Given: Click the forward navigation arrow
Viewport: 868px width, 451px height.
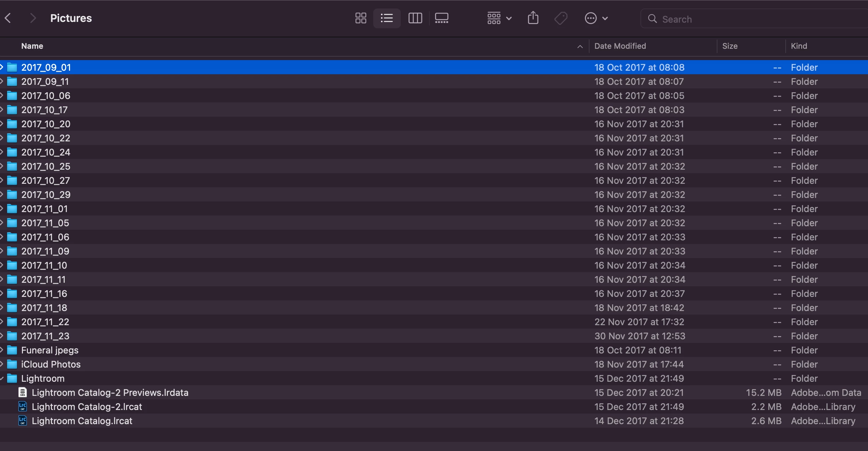Looking at the screenshot, I should (x=33, y=18).
